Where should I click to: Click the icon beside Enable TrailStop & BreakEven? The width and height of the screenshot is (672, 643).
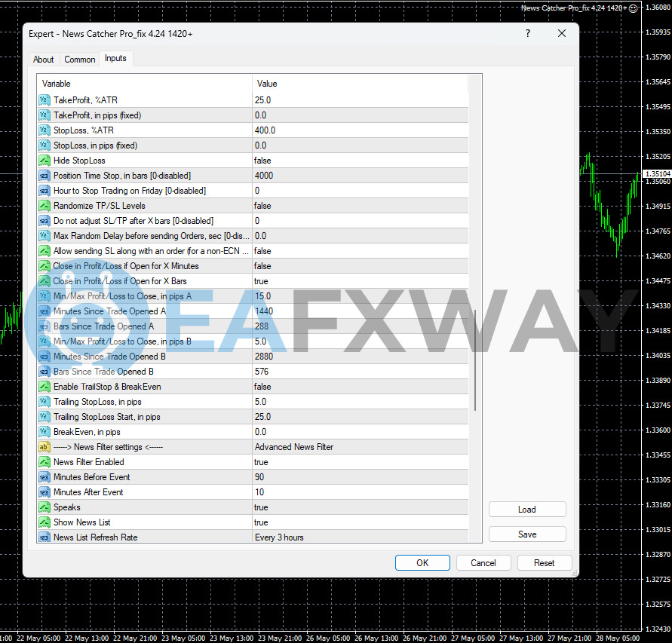(44, 387)
